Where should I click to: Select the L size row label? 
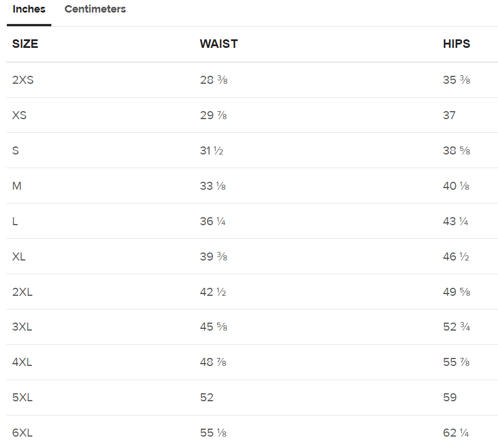(15, 221)
